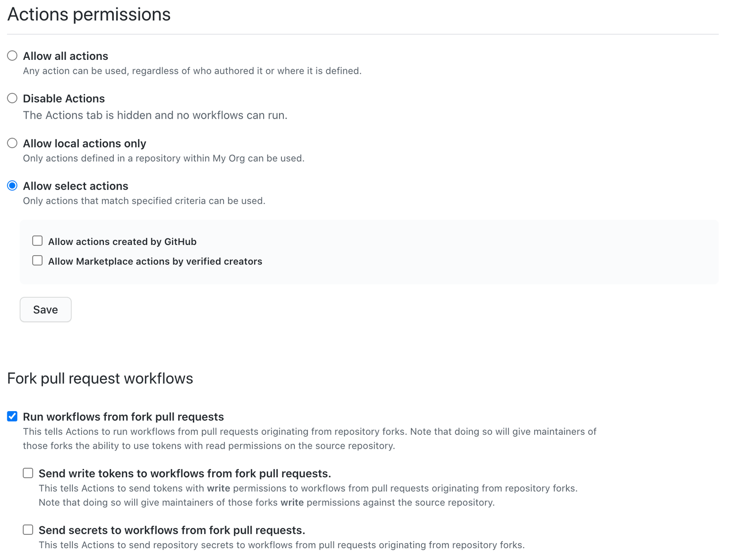Screen dimensions: 729x560
Task: Select the "Disable Actions" radio button
Action: (12, 98)
